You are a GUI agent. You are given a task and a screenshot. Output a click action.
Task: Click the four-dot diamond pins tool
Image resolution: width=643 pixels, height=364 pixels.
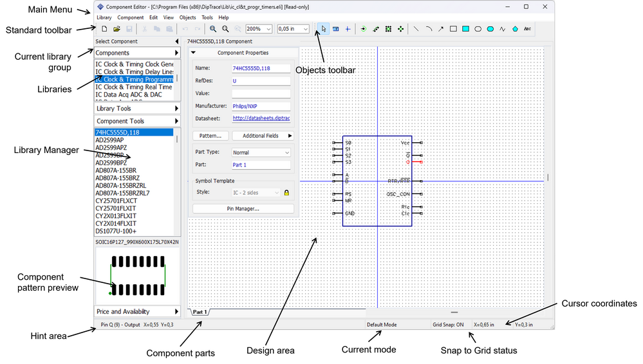pyautogui.click(x=400, y=29)
